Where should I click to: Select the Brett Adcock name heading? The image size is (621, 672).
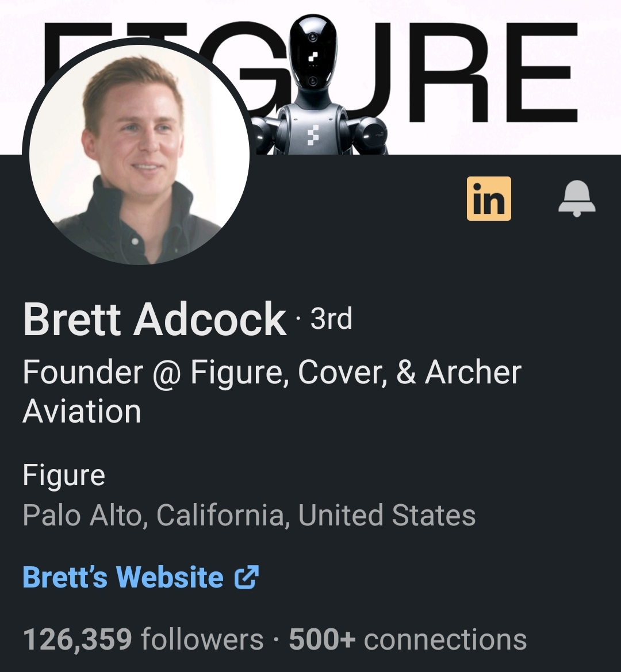[x=154, y=319]
